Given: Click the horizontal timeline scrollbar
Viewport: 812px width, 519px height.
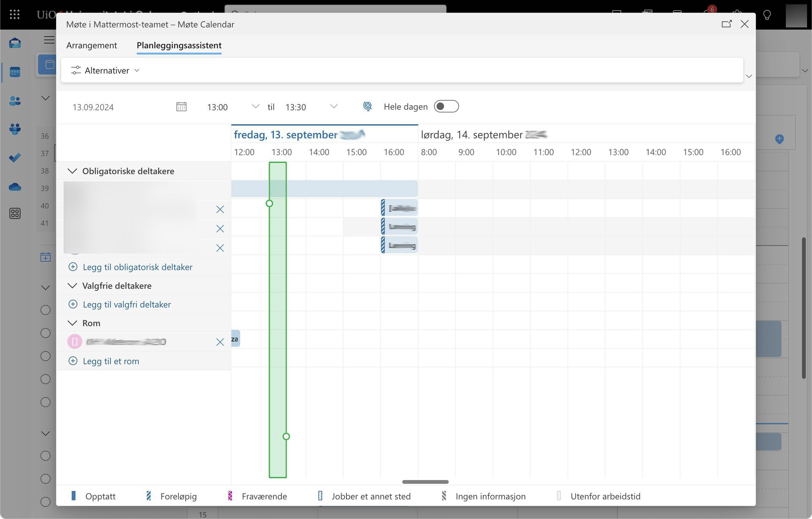Looking at the screenshot, I should (425, 482).
